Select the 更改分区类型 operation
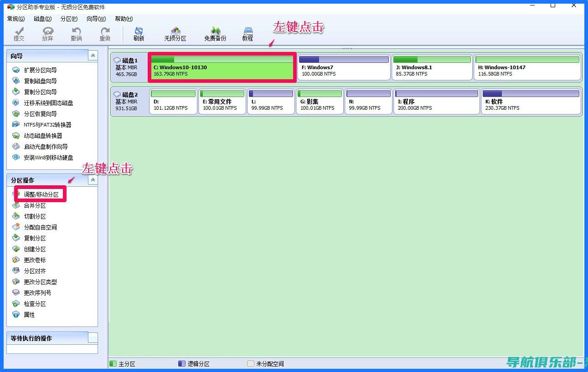The height and width of the screenshot is (372, 588). (35, 282)
